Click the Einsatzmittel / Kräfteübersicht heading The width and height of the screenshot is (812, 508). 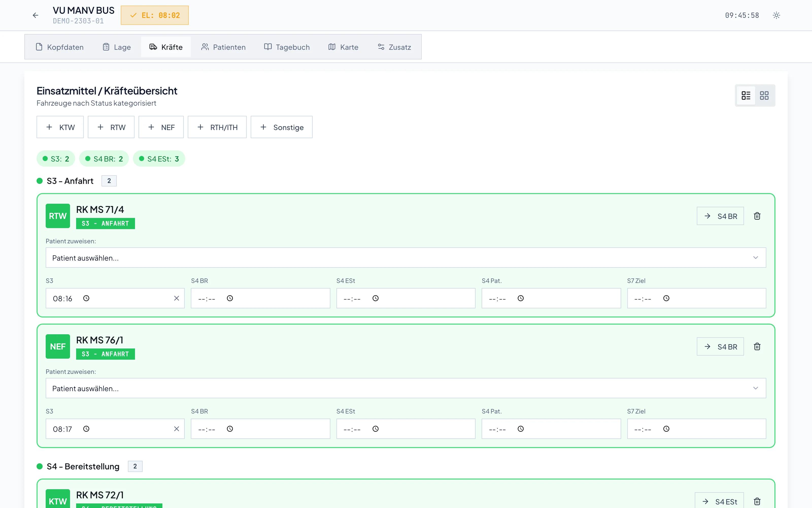(107, 91)
